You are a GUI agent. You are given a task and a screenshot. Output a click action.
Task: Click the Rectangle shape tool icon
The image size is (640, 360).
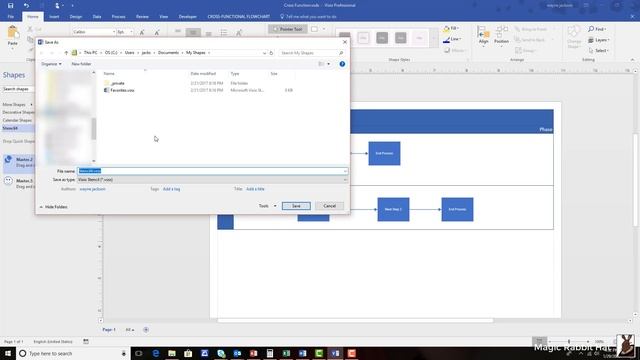tap(314, 29)
